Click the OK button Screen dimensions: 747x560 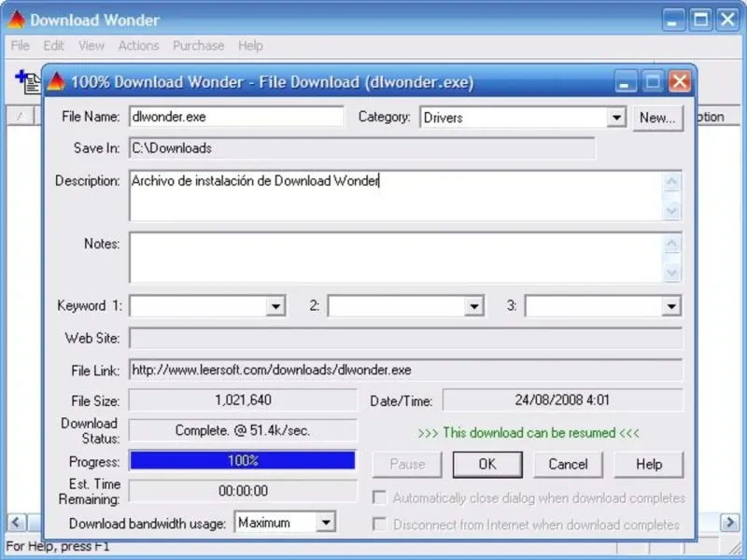487,464
